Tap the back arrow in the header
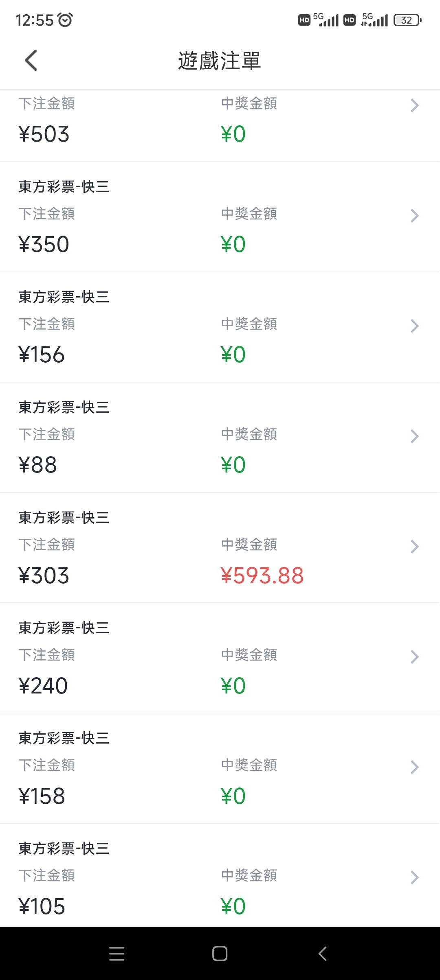This screenshot has height=980, width=440. click(x=31, y=60)
